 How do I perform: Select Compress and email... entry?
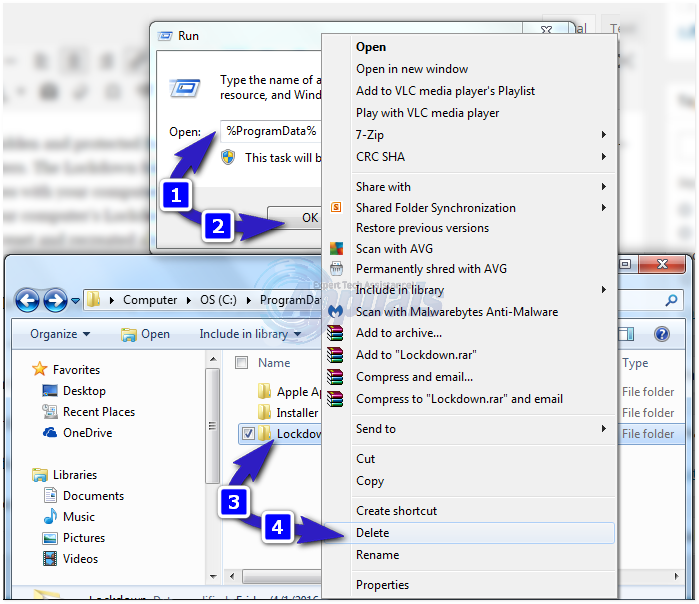(x=469, y=377)
